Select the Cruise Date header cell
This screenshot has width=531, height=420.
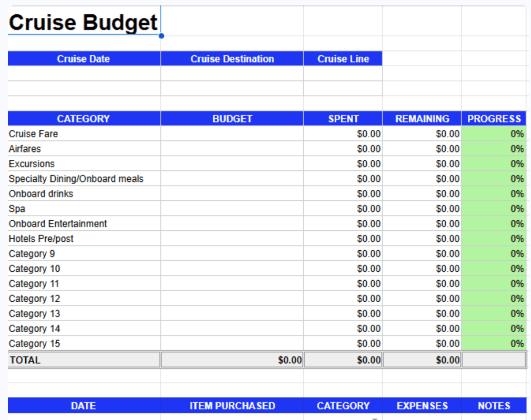(x=83, y=59)
